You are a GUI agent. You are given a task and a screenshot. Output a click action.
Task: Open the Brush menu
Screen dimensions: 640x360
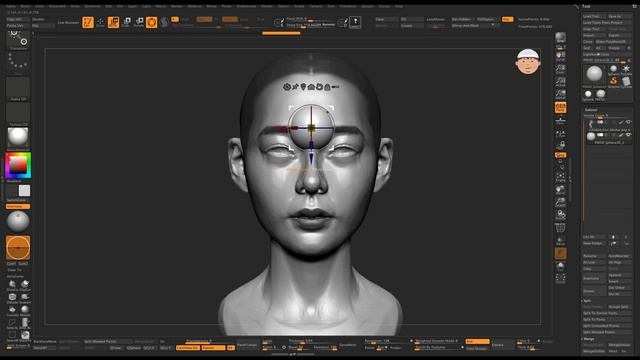coord(25,6)
